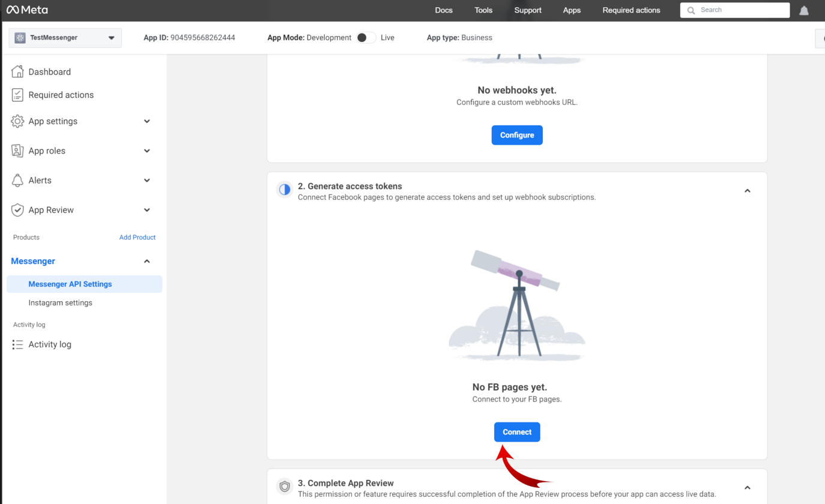
Task: Open App settings via its gear icon
Action: pos(18,121)
